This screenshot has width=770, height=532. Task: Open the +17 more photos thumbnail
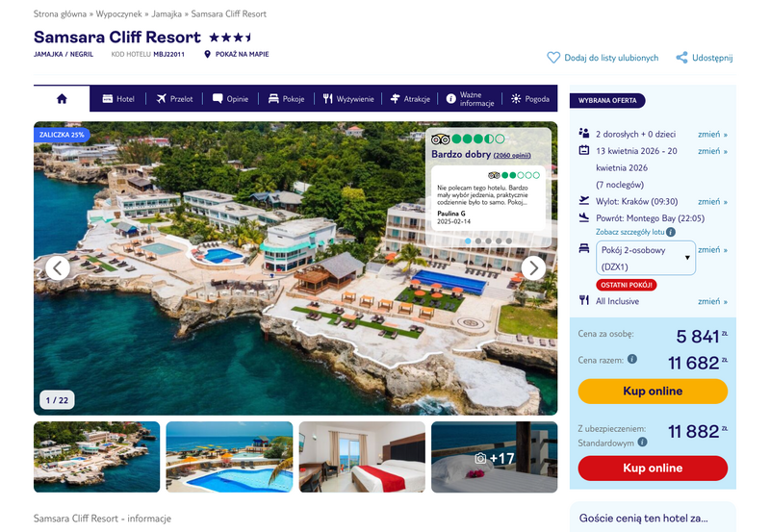(494, 457)
